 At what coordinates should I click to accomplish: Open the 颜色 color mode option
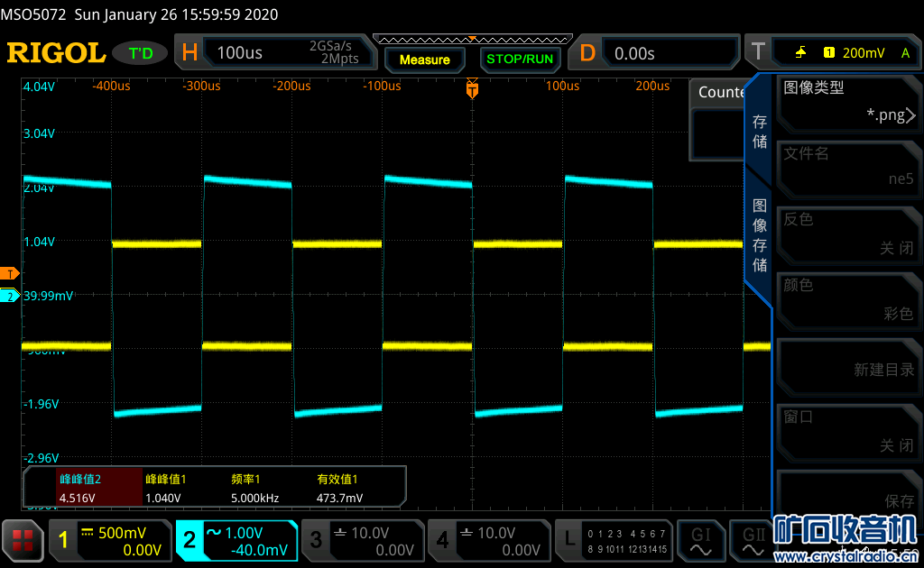tap(848, 299)
